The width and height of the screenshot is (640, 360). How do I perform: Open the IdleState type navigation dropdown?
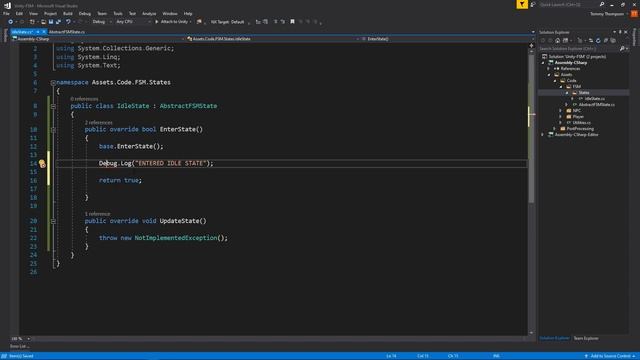pos(273,39)
